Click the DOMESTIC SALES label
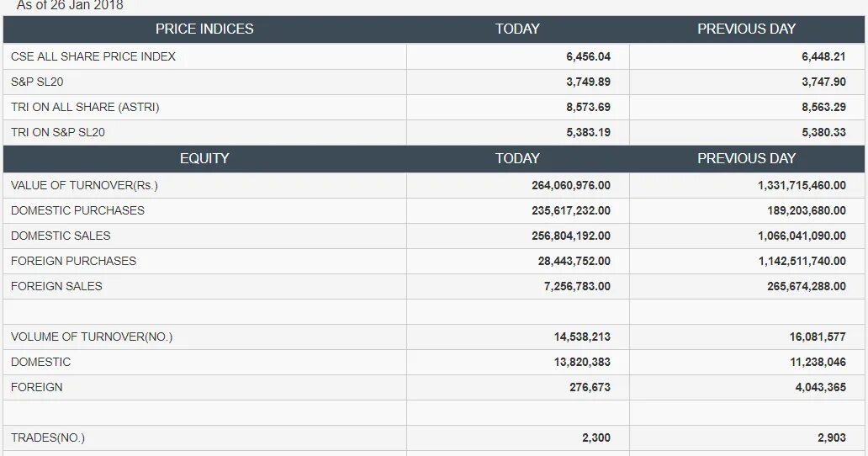868x456 pixels. [61, 236]
